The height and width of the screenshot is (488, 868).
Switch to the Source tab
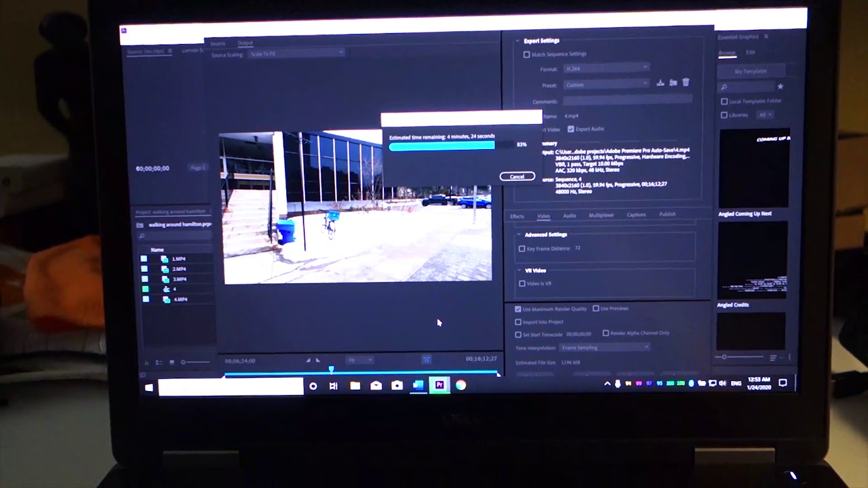tap(218, 43)
